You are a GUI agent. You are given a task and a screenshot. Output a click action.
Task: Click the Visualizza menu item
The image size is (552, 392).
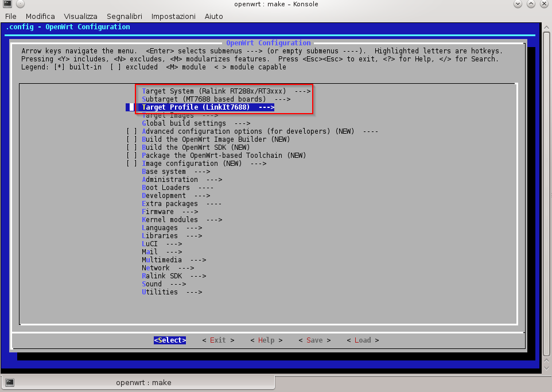pyautogui.click(x=80, y=16)
